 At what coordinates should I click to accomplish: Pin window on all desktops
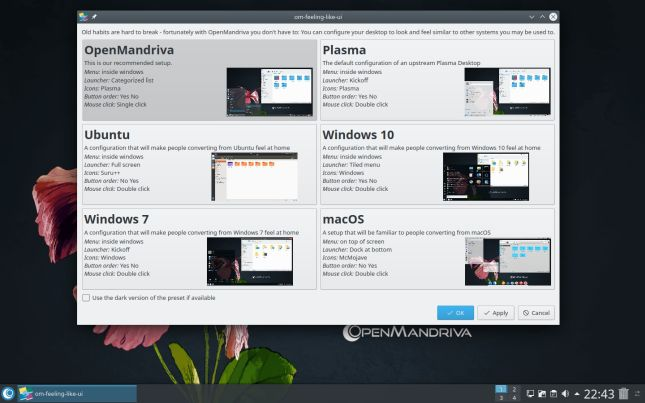point(94,17)
